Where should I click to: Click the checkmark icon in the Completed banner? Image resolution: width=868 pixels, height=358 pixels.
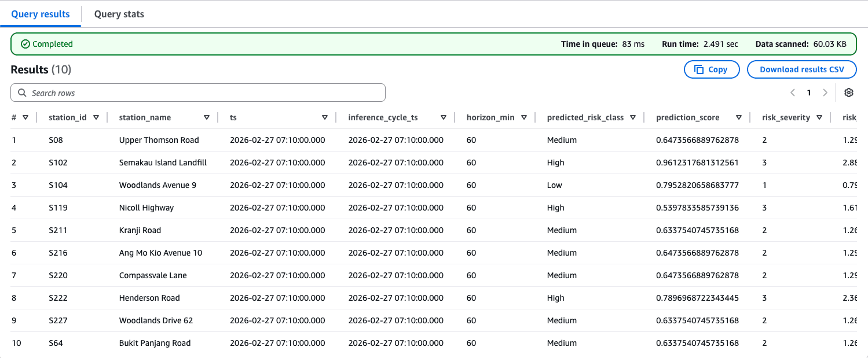[25, 43]
